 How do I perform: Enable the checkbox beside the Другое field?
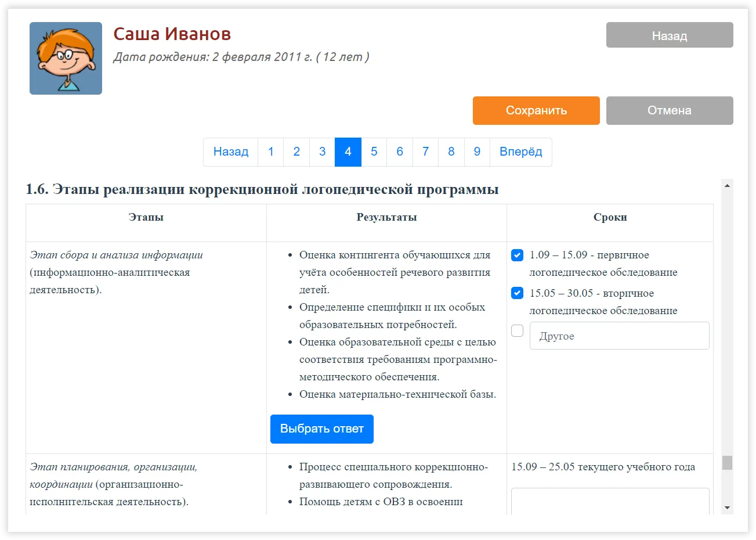point(517,331)
